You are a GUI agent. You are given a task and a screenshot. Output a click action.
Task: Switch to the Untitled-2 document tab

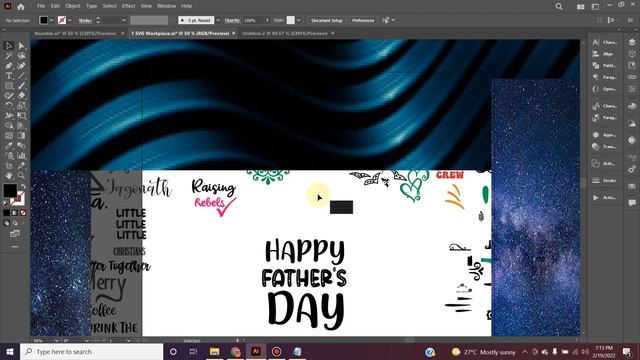[x=285, y=33]
